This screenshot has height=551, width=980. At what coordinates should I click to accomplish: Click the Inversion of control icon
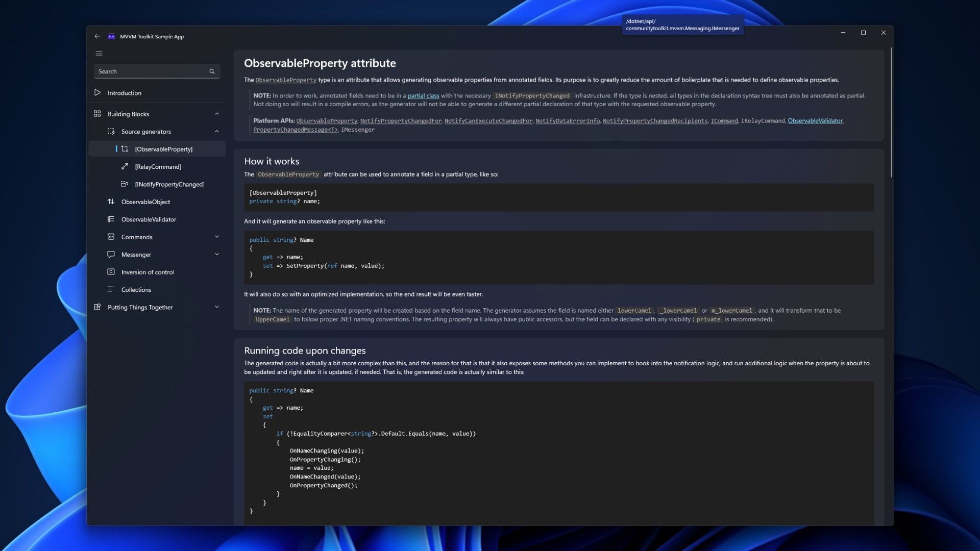(111, 272)
